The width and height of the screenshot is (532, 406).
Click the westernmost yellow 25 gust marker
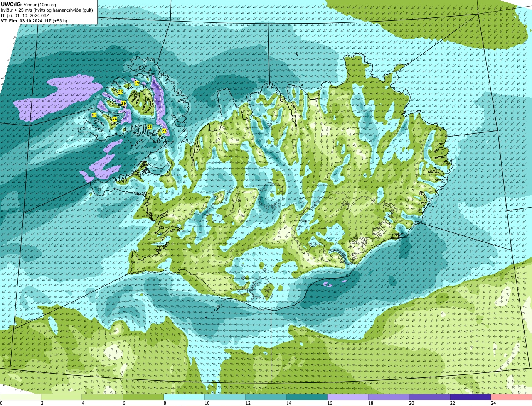(x=94, y=115)
